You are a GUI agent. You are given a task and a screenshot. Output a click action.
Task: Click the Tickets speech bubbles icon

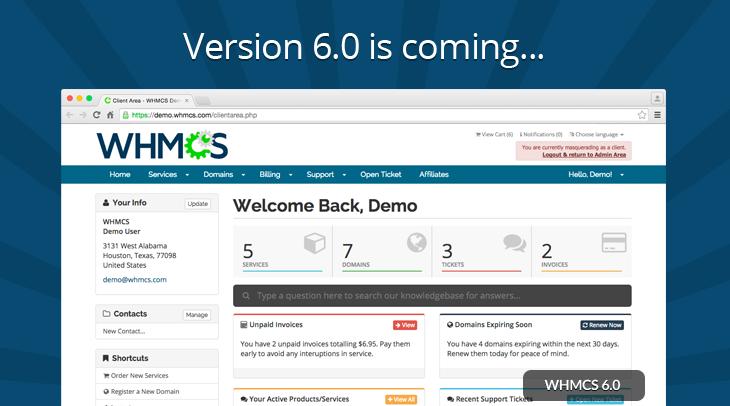coord(514,243)
